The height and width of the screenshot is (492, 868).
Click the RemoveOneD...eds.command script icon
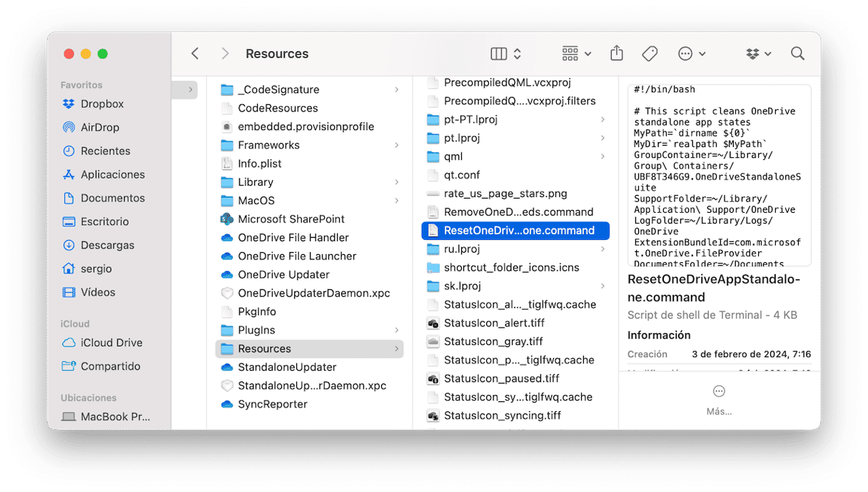coord(433,212)
